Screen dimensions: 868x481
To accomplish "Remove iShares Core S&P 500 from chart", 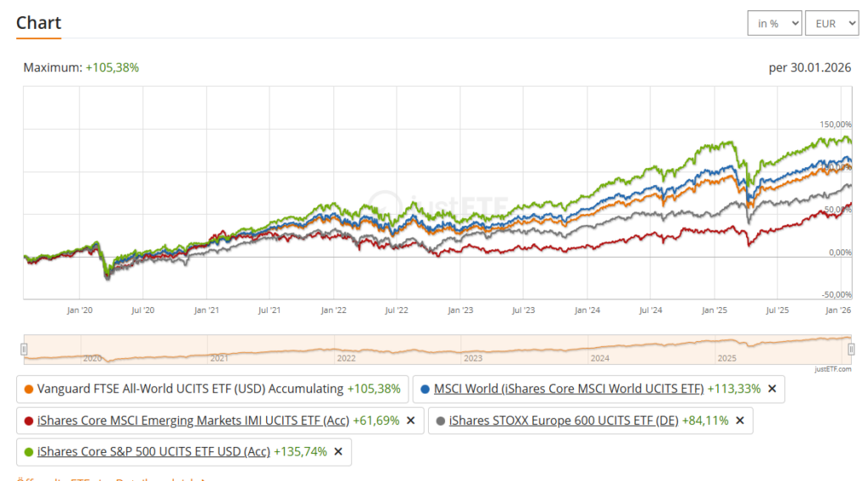I will click(x=338, y=451).
